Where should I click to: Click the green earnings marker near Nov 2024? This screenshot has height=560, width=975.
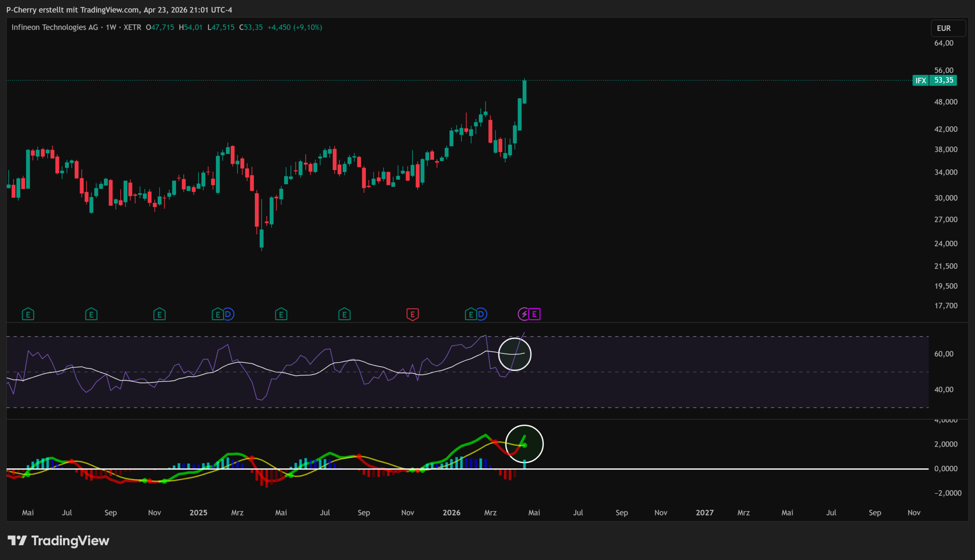[159, 314]
